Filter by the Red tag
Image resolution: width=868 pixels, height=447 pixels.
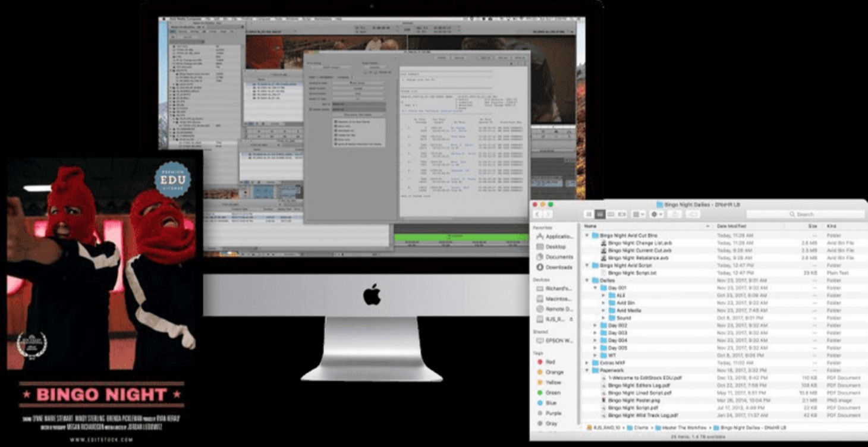(x=546, y=361)
